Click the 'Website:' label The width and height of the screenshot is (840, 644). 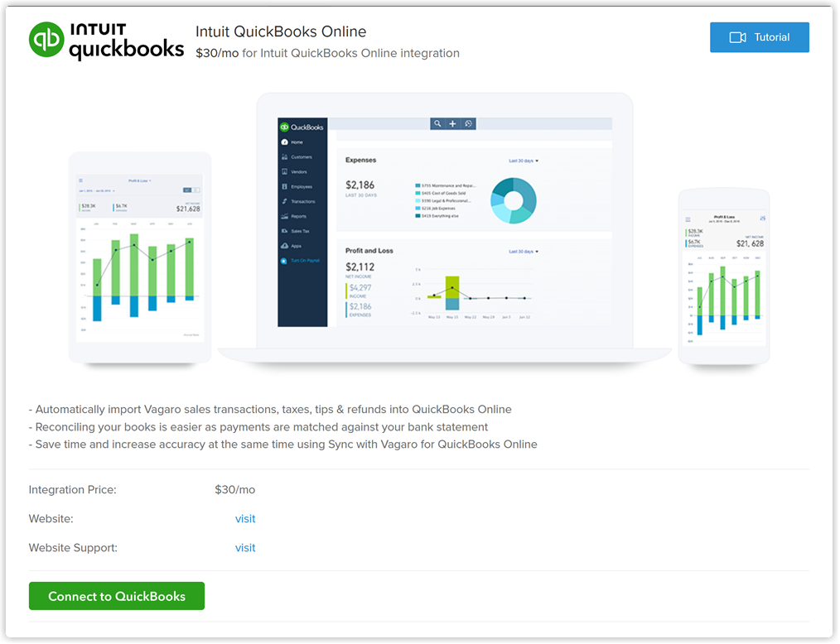click(x=51, y=519)
